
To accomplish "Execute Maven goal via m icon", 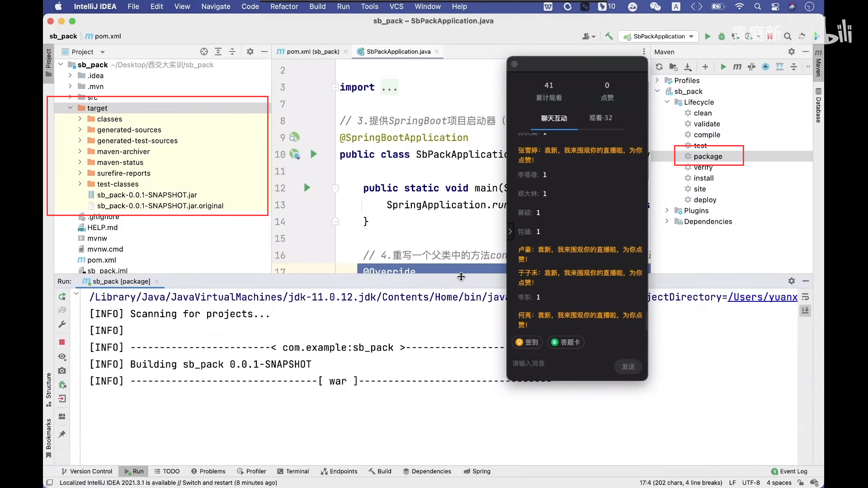I will pyautogui.click(x=737, y=67).
